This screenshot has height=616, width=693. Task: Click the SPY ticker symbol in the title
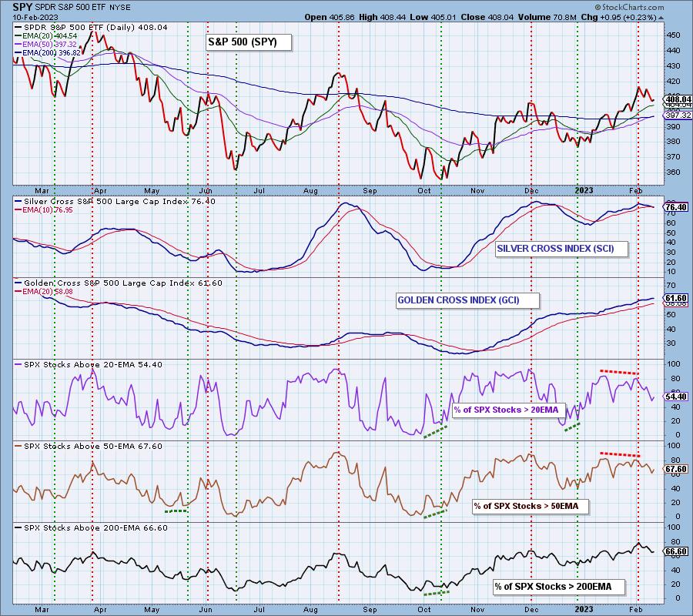pos(22,8)
